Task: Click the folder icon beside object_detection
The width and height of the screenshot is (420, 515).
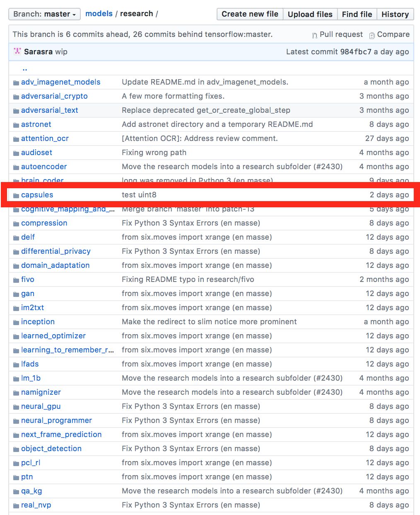Action: click(16, 449)
